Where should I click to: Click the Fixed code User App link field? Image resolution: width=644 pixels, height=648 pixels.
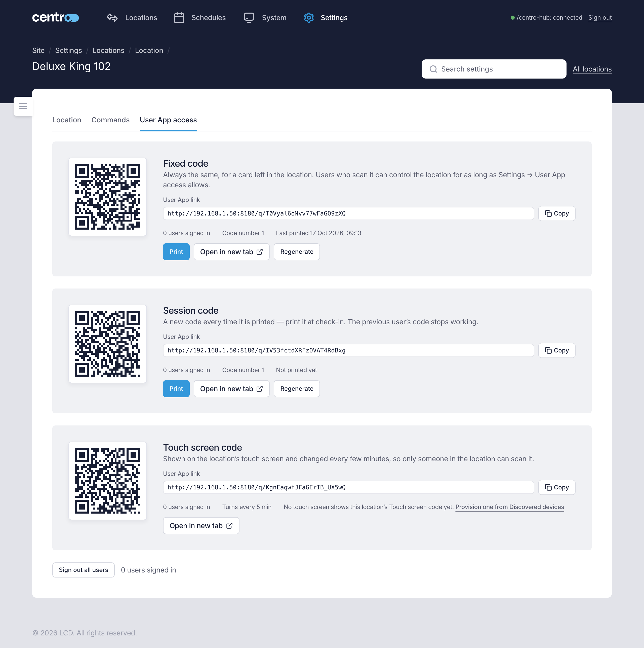(348, 214)
